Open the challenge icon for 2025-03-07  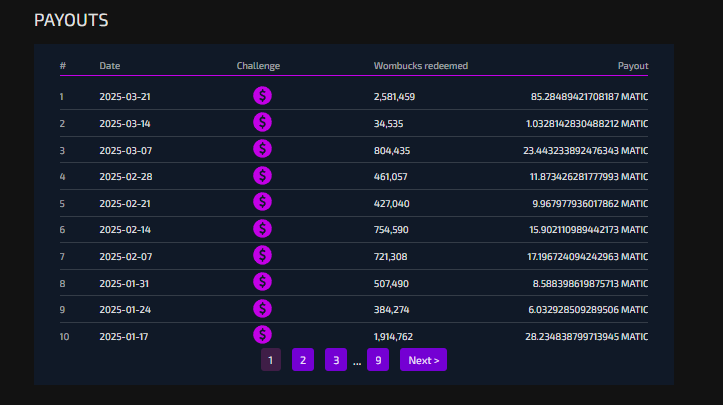coord(262,149)
